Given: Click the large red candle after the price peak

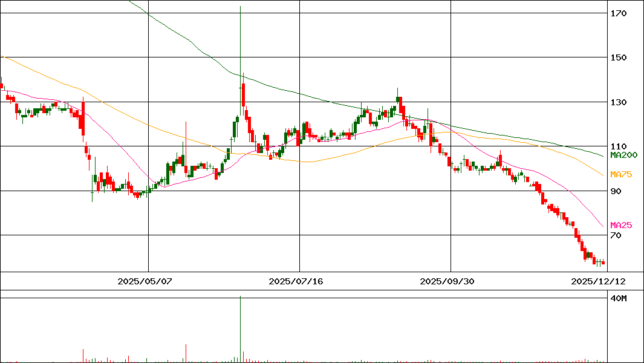Looking at the screenshot, I should coord(243,95).
